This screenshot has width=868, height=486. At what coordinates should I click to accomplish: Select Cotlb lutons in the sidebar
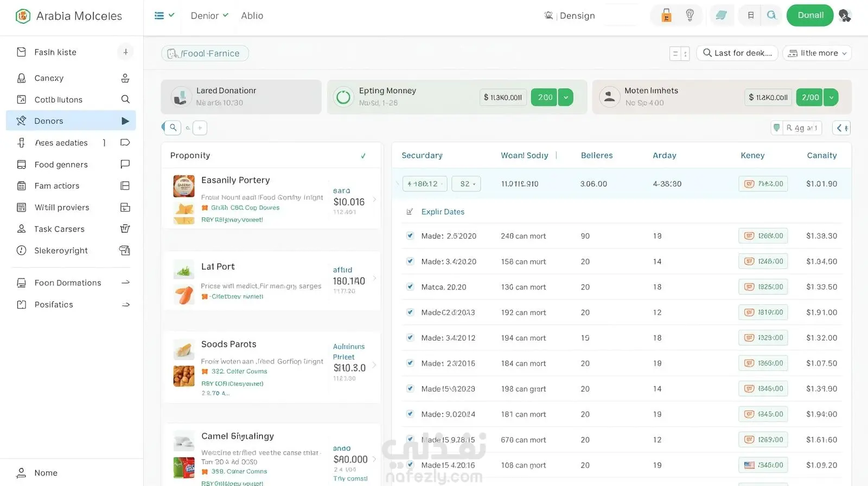pos(71,99)
